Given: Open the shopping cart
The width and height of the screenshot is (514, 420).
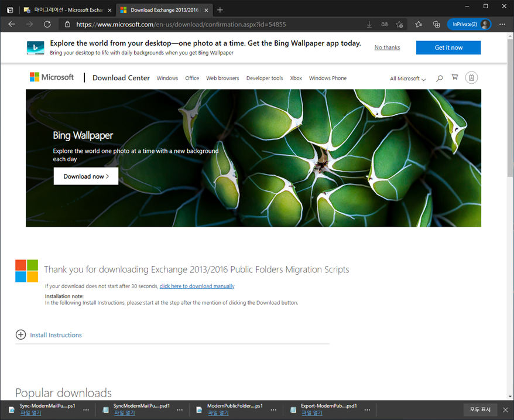Looking at the screenshot, I should click(455, 77).
